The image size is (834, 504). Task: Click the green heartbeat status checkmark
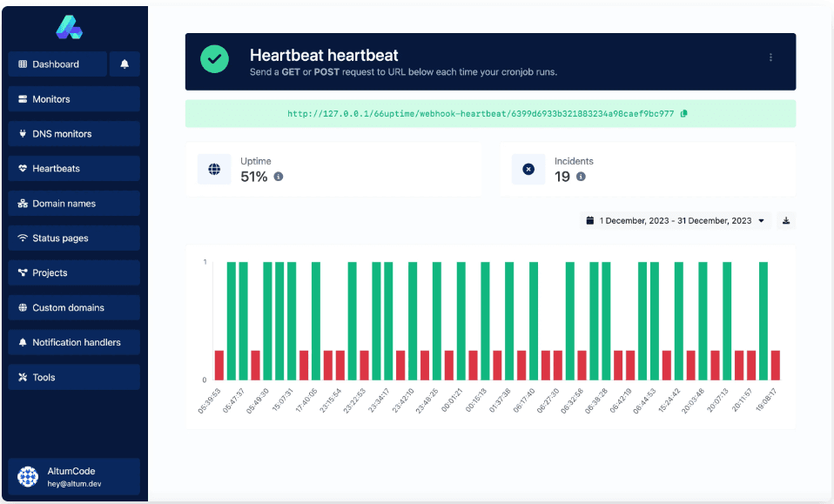214,59
